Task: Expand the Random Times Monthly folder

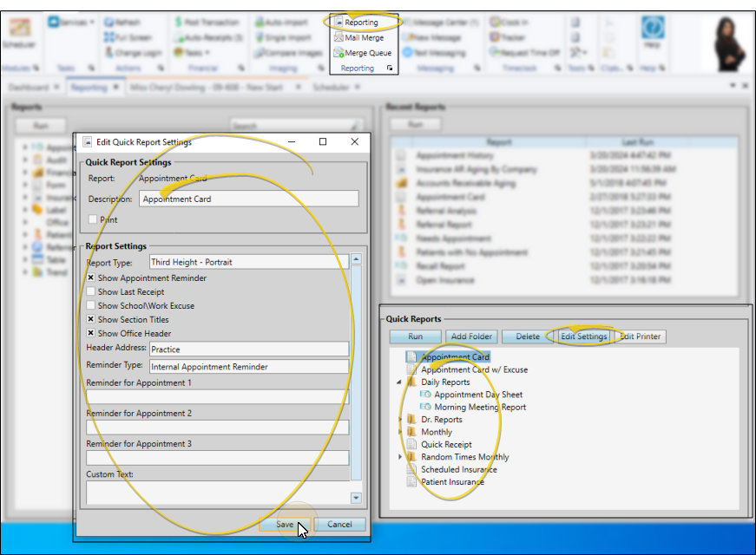Action: (x=399, y=457)
